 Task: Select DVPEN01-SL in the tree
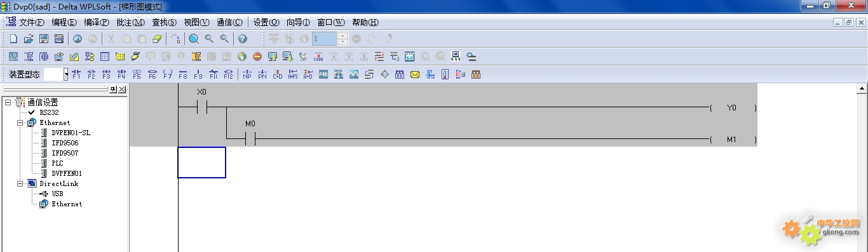coord(71,133)
